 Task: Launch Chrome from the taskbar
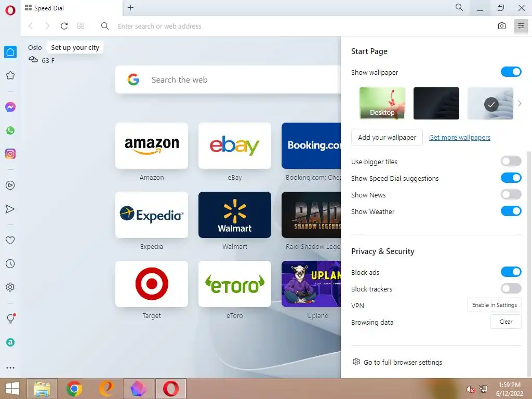pyautogui.click(x=74, y=389)
